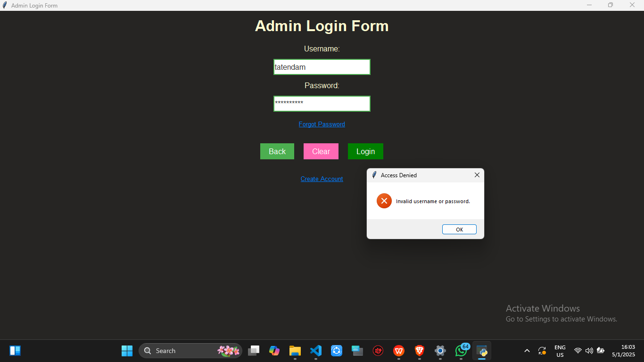Screen dimensions: 644x362
Task: Open Wi-Fi network settings in the tray
Action: coord(578,351)
